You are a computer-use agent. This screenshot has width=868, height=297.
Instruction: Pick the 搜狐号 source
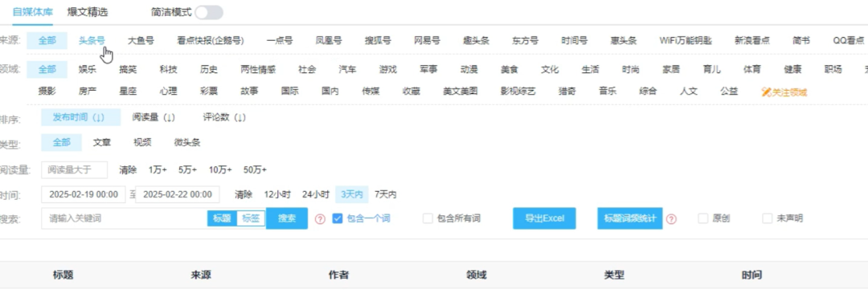[378, 40]
